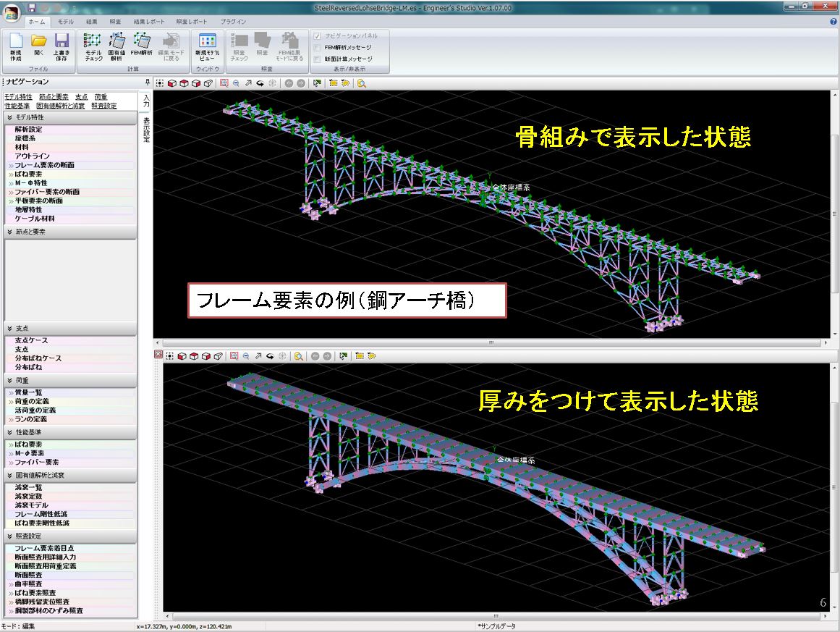
Task: Expand the ファイバー要素の断面 item
Action: [11, 193]
